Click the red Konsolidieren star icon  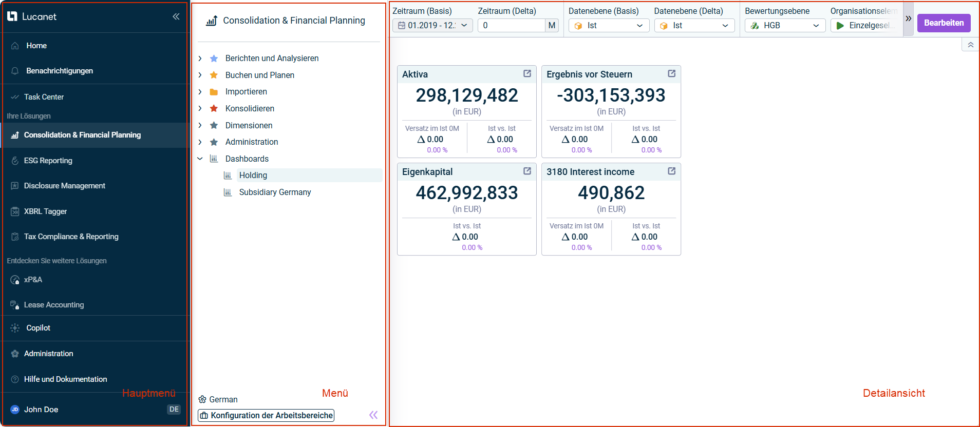pos(214,108)
